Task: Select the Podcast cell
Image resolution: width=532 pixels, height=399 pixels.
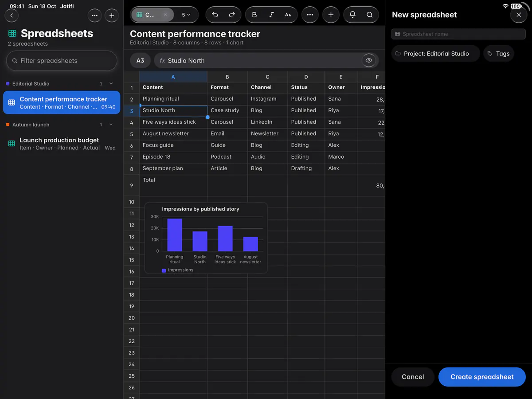Action: tap(227, 156)
